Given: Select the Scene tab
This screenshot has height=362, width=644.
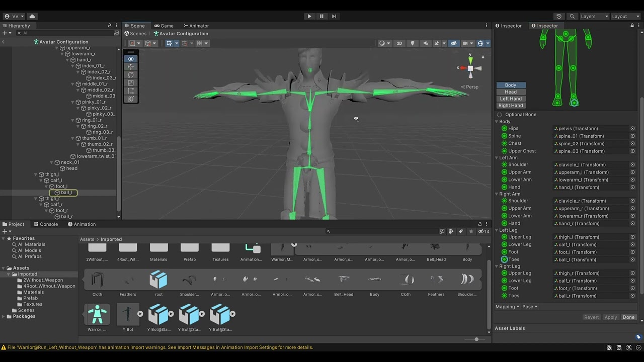Looking at the screenshot, I should coord(135,26).
